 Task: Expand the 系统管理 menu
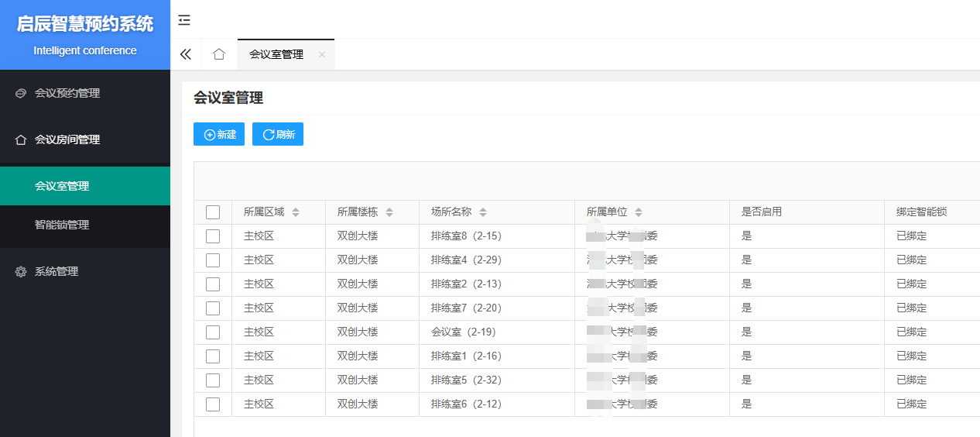[57, 272]
